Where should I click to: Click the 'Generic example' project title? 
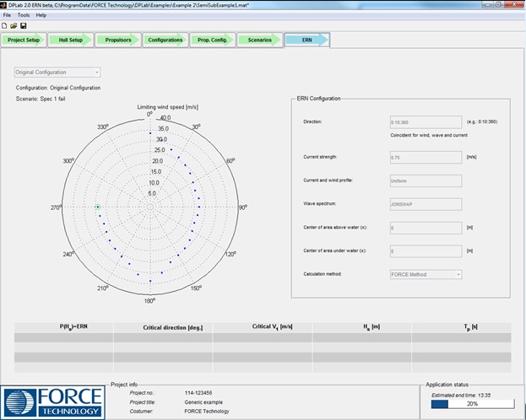(x=203, y=402)
